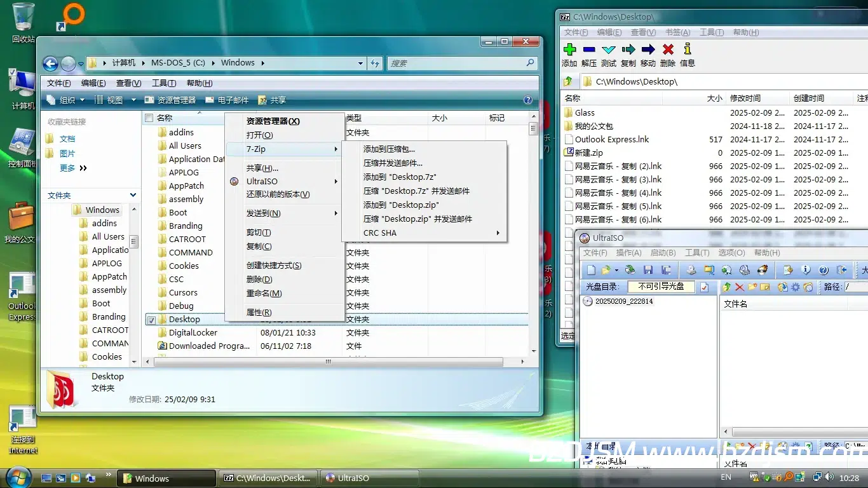Click the UltraISO Open file folder icon
The image size is (868, 488).
click(606, 270)
